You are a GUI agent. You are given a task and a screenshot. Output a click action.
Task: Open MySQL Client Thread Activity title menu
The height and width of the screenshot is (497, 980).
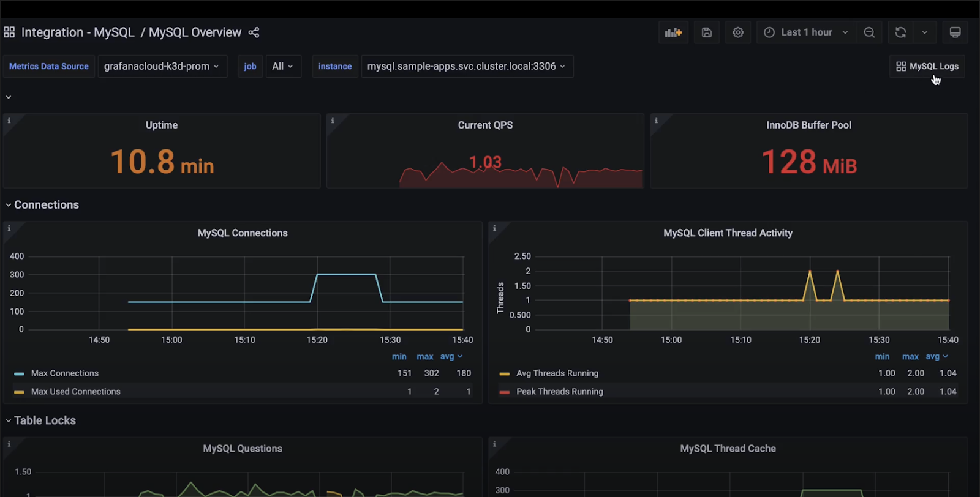click(728, 233)
